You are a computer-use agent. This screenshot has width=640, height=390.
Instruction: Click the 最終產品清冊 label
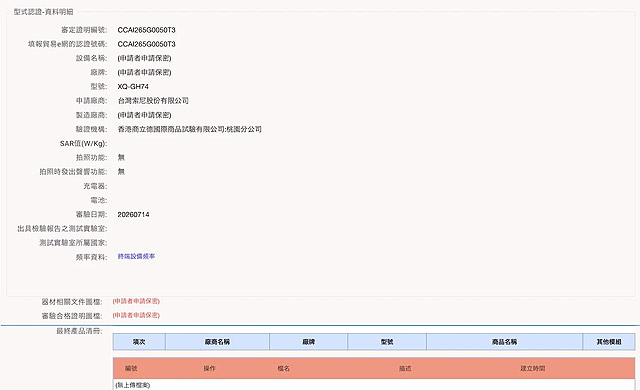tap(79, 331)
